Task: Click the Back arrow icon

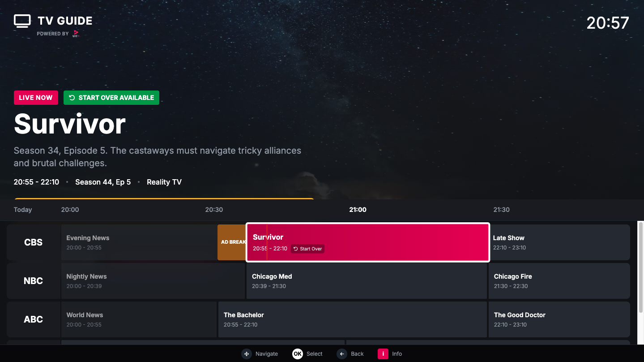Action: tap(342, 354)
